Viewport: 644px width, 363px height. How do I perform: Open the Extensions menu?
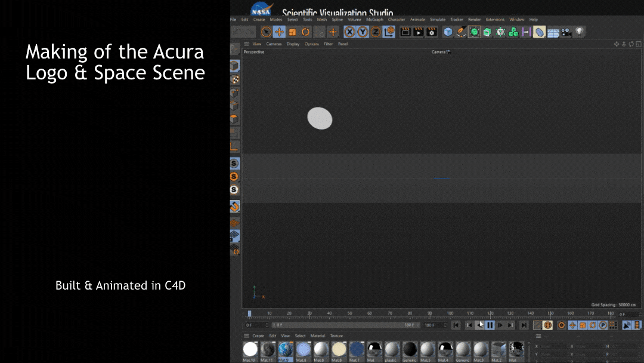point(495,19)
